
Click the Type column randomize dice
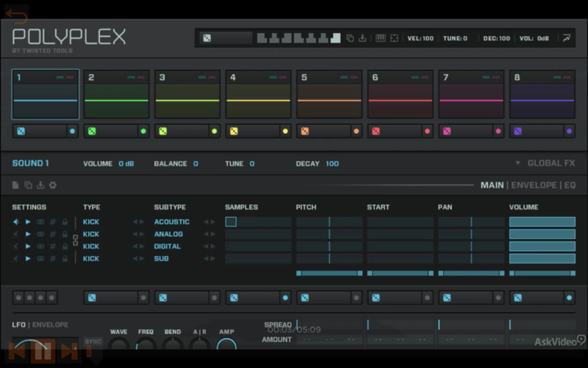click(92, 298)
